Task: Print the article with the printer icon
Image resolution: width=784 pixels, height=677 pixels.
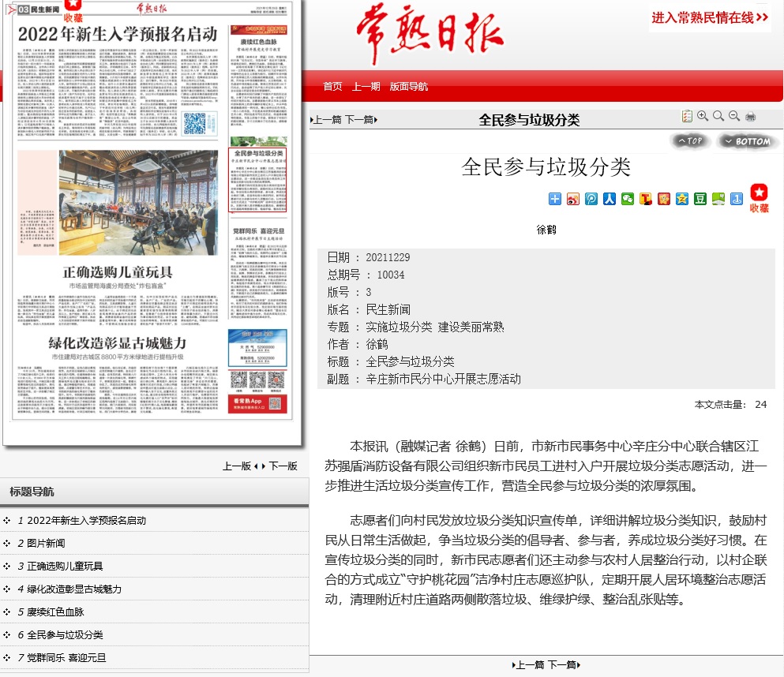Action: (x=751, y=117)
